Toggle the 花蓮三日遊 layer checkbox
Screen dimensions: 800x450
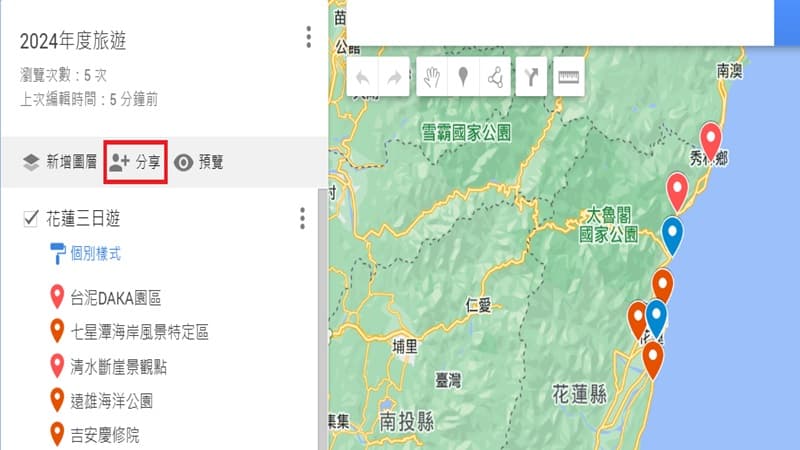[30, 218]
